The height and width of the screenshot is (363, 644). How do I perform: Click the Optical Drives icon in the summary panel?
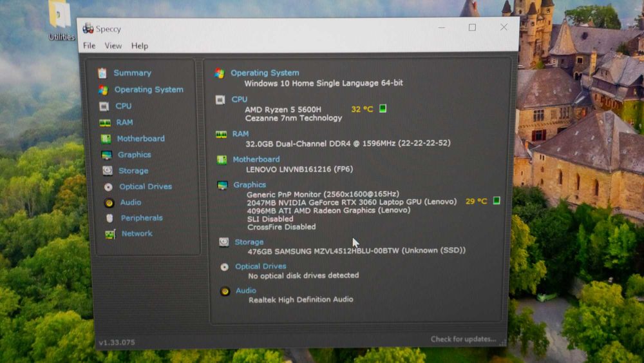[224, 267]
